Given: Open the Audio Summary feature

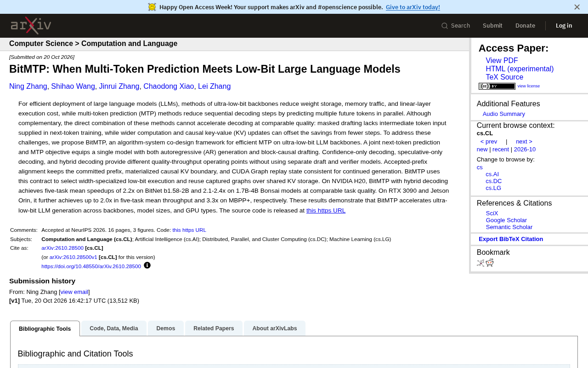Looking at the screenshot, I should [x=503, y=114].
